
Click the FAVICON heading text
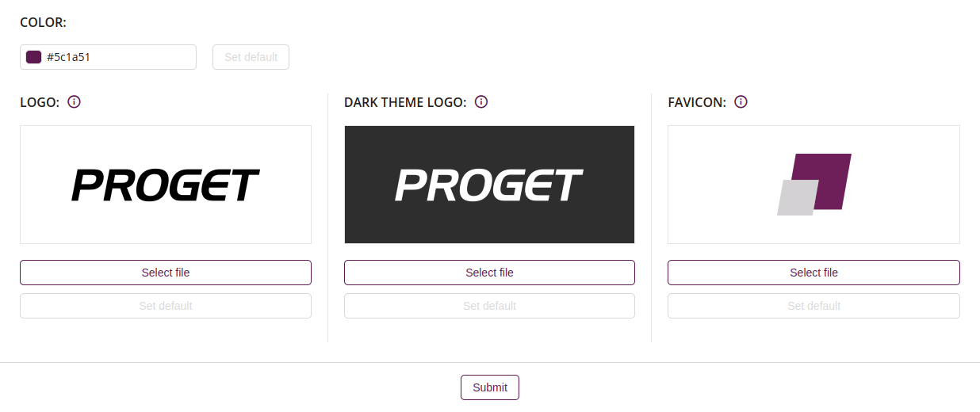pos(697,103)
